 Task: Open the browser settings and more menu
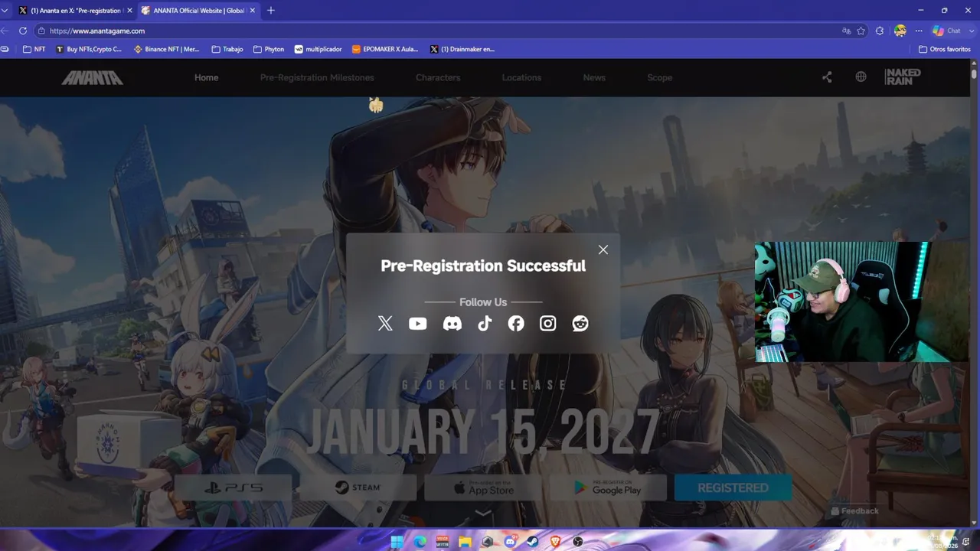click(919, 31)
